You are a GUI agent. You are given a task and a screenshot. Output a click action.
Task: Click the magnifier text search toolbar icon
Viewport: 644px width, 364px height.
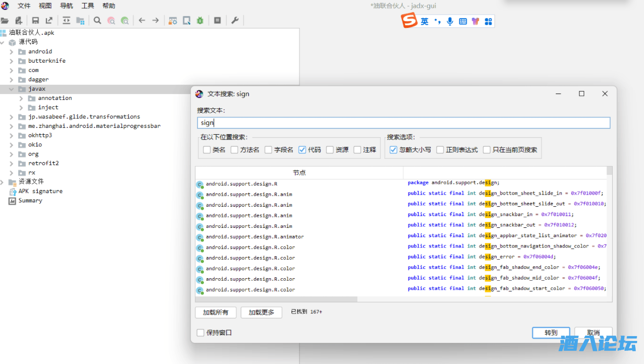tap(98, 21)
